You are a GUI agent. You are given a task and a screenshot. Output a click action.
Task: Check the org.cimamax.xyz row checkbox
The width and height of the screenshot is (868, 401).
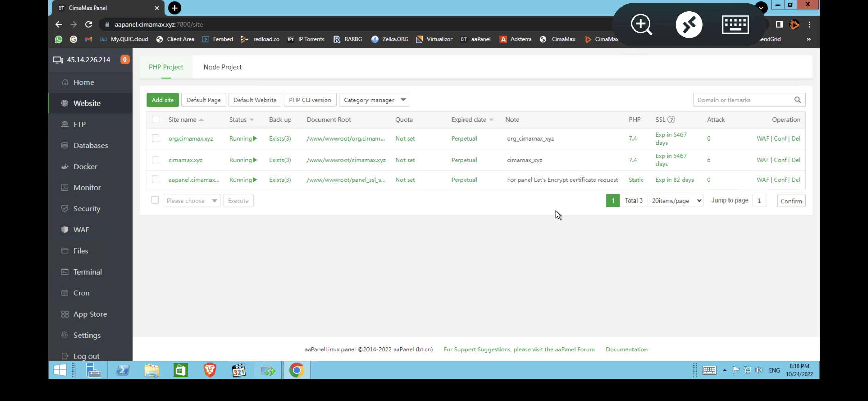click(x=156, y=138)
